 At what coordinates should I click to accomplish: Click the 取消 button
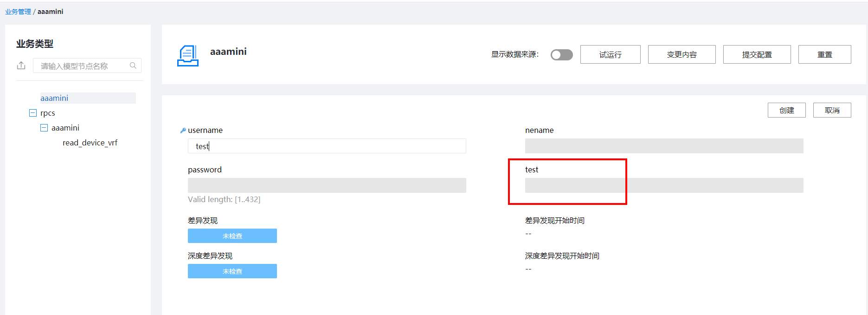832,110
